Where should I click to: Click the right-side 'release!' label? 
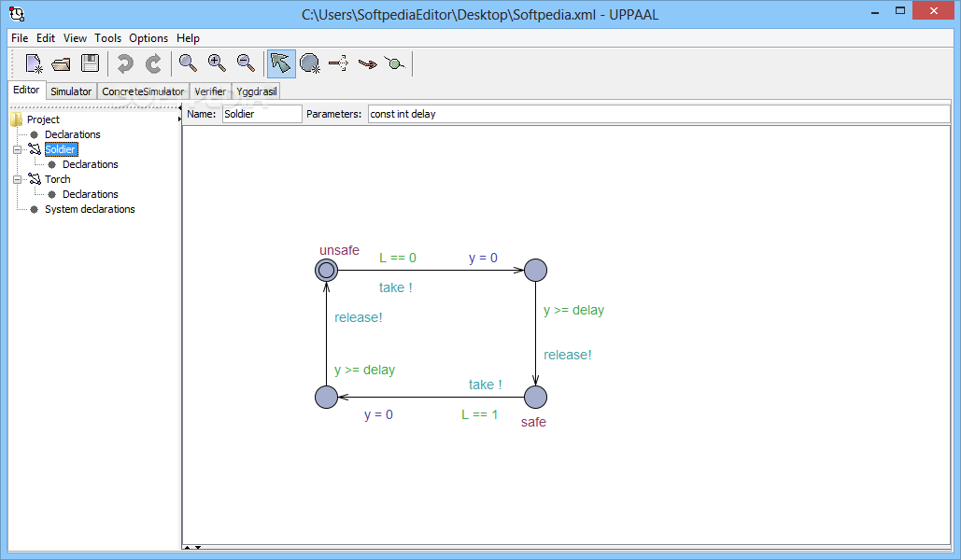pos(568,355)
